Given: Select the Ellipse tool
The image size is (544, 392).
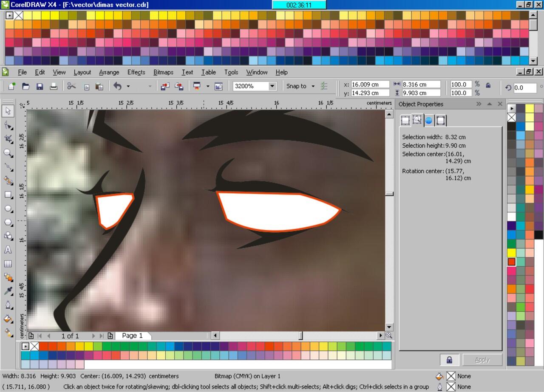Looking at the screenshot, I should click(8, 209).
